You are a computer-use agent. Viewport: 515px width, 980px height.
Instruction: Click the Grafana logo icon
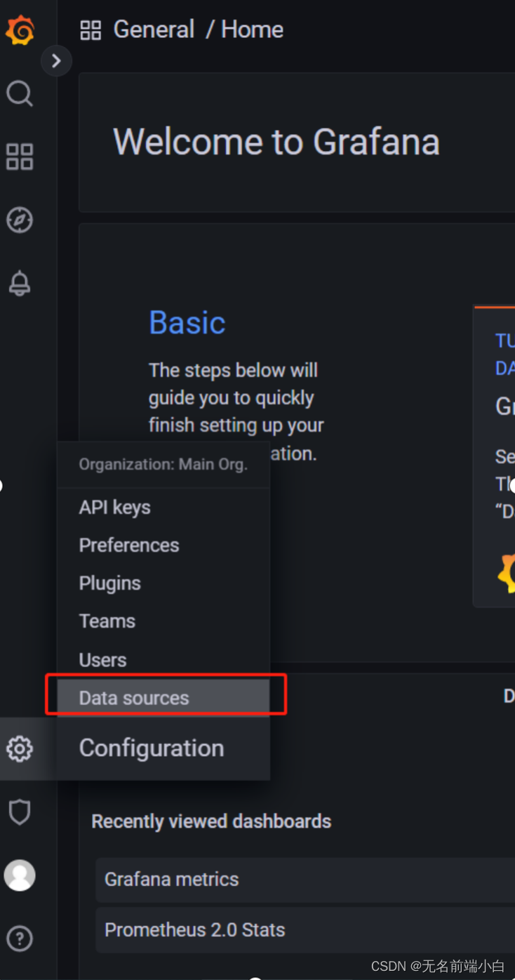point(20,30)
